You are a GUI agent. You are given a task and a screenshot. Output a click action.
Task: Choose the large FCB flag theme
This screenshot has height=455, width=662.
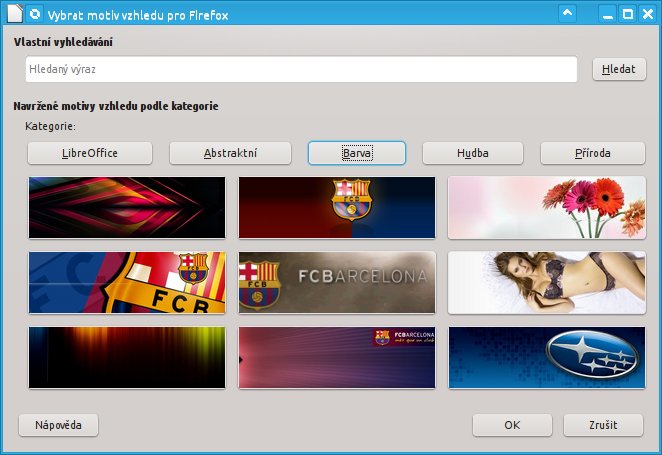coord(127,283)
